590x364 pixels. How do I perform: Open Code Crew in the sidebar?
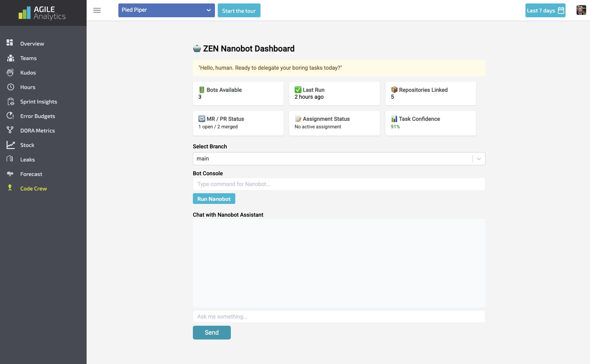pos(33,189)
